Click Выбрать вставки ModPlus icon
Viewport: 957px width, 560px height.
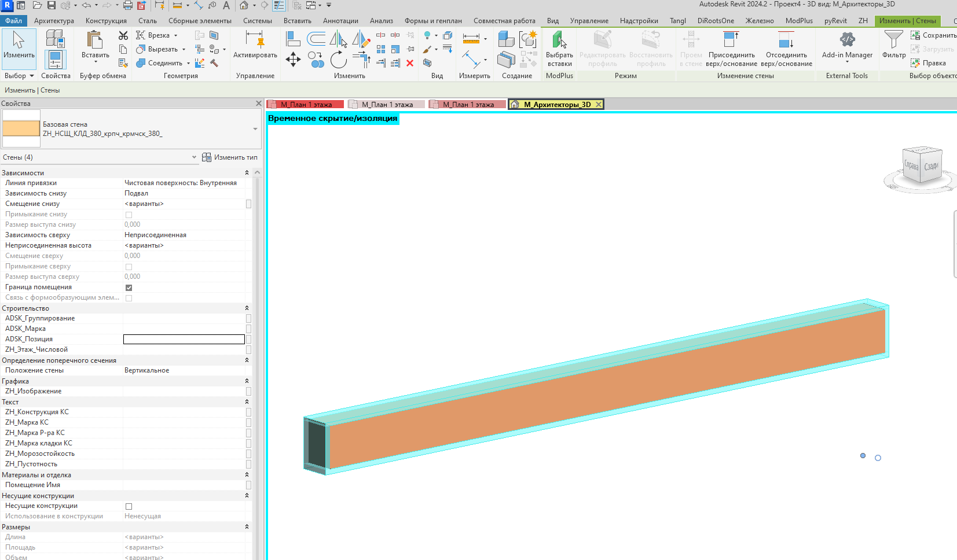pyautogui.click(x=559, y=49)
